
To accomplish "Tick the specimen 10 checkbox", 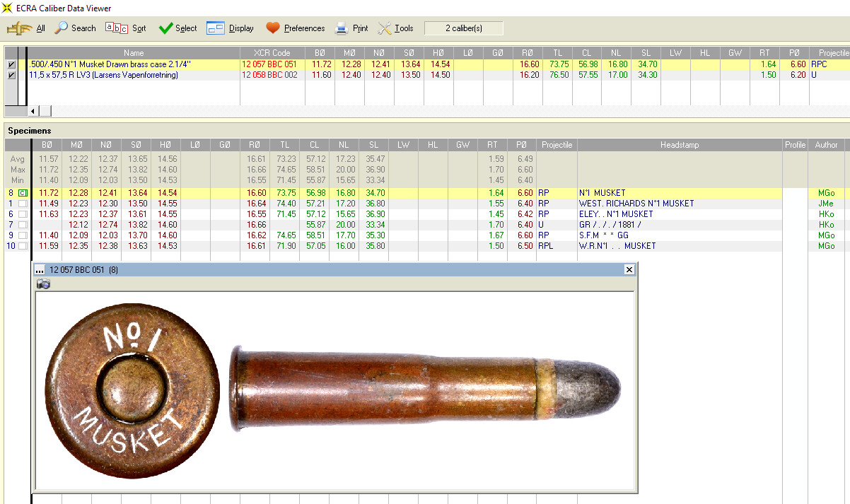I will [x=23, y=246].
